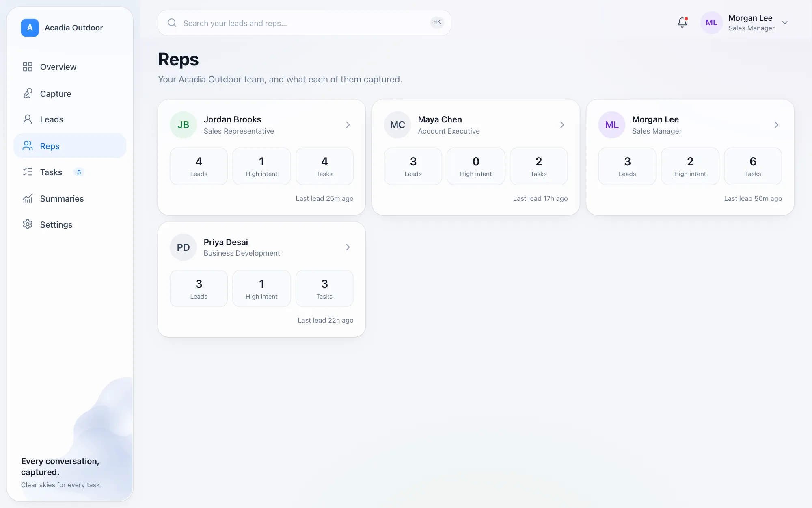Image resolution: width=812 pixels, height=508 pixels.
Task: Click 'Last lead 17h ago' text
Action: pos(540,198)
